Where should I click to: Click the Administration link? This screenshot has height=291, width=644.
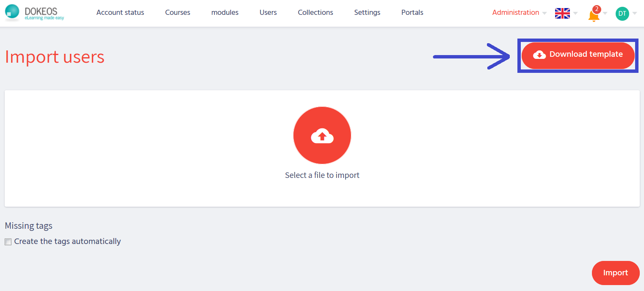515,13
